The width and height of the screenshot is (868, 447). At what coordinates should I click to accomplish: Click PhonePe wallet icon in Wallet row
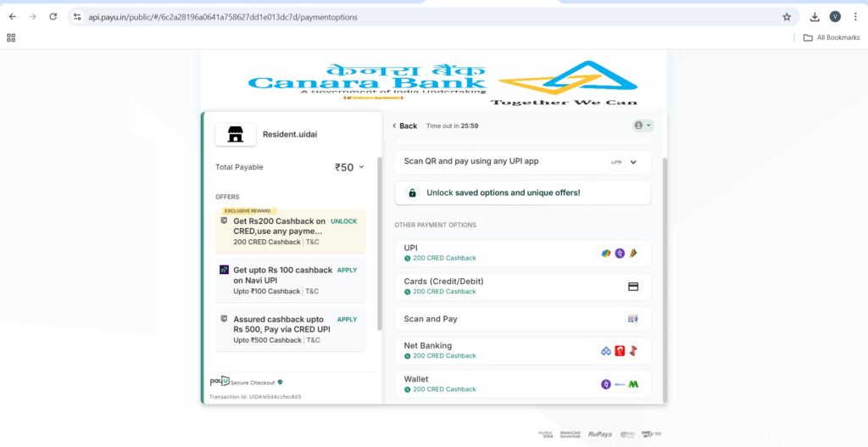(x=606, y=384)
